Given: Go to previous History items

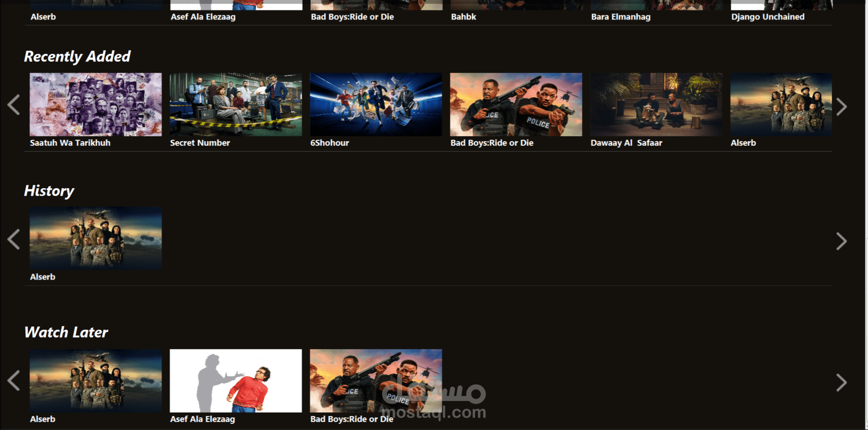Looking at the screenshot, I should 14,239.
